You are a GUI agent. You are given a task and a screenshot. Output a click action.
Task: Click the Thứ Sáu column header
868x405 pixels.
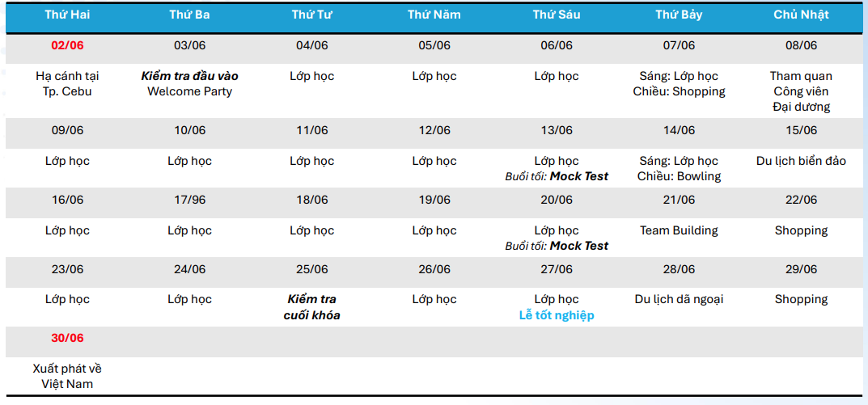557,15
